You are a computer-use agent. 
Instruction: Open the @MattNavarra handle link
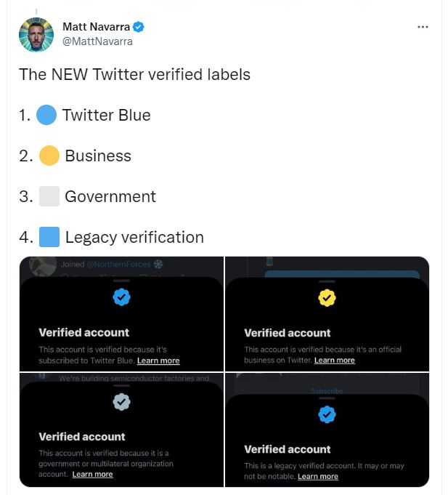click(x=97, y=41)
